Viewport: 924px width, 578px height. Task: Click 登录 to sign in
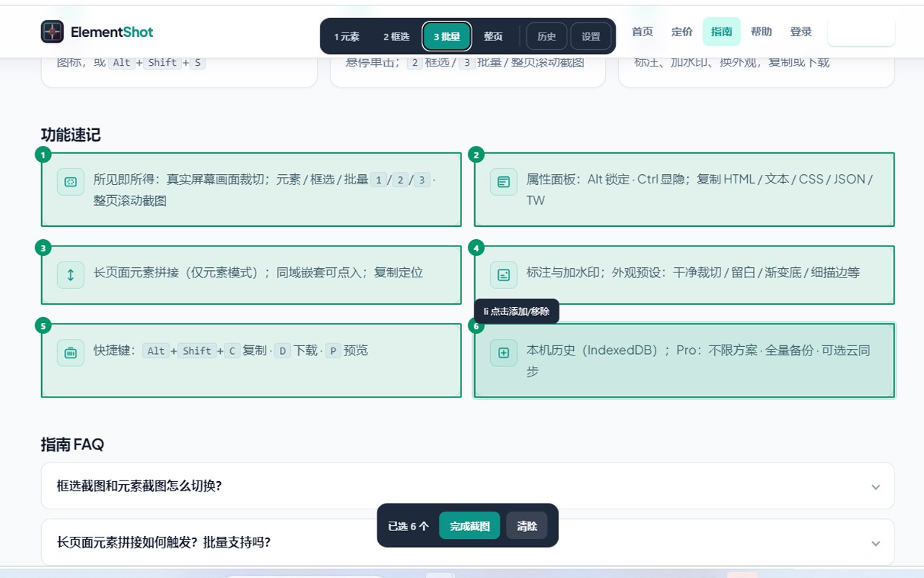click(x=801, y=32)
